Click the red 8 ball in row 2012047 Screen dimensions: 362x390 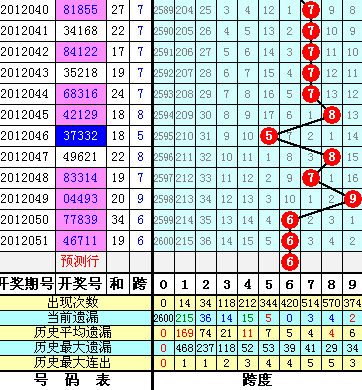click(332, 157)
